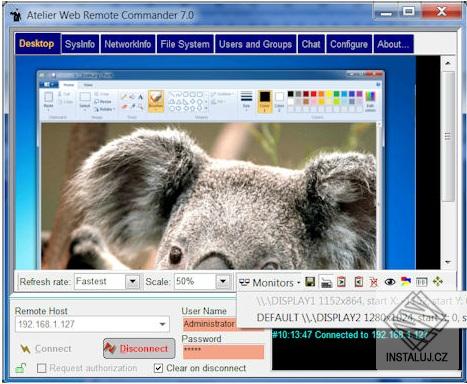Click the remote desktop scrollbar up arrow
The image size is (467, 384).
[448, 63]
